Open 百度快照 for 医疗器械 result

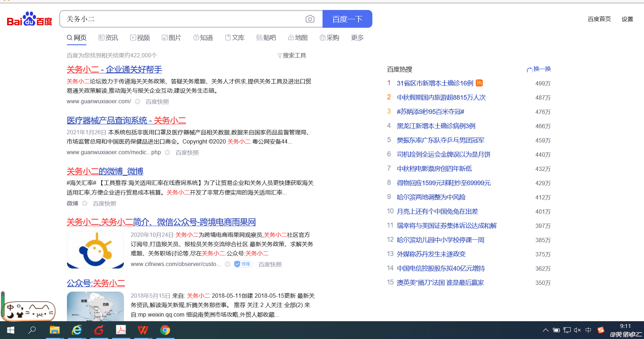pos(187,153)
